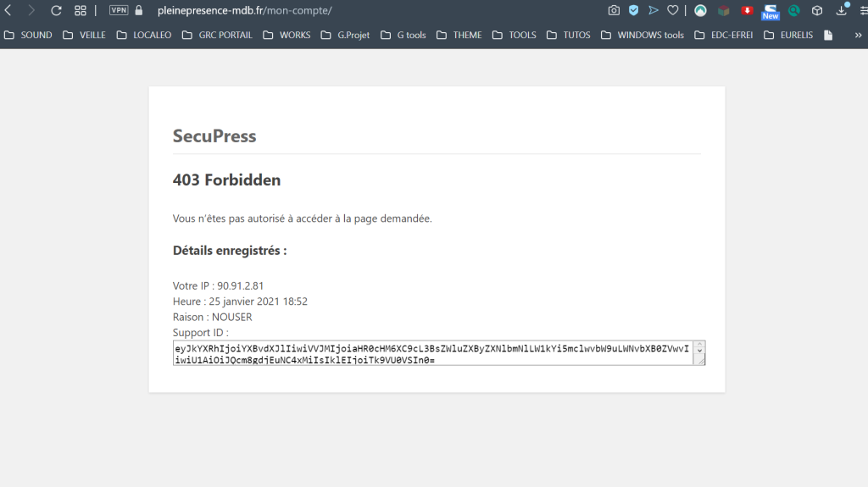The width and height of the screenshot is (868, 487).
Task: Open the cube-shaped colored extension
Action: click(x=724, y=10)
